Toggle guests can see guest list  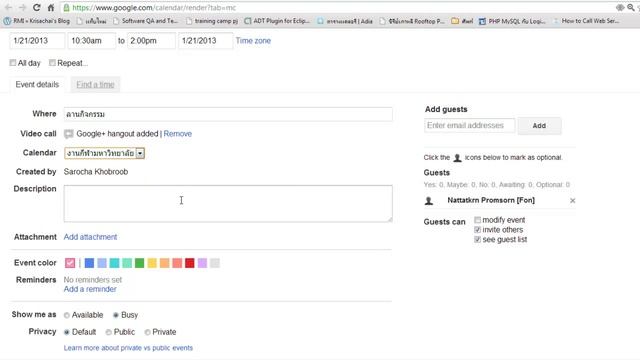tap(477, 240)
